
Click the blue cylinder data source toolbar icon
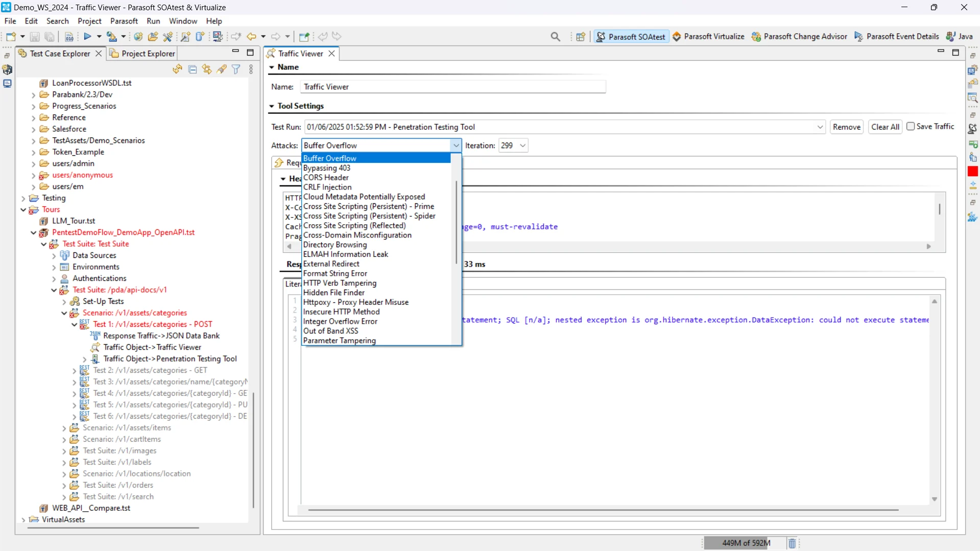point(200,37)
